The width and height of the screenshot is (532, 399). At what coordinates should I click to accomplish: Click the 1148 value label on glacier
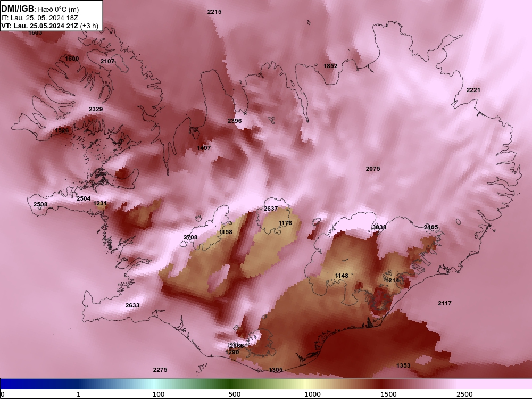tap(342, 276)
